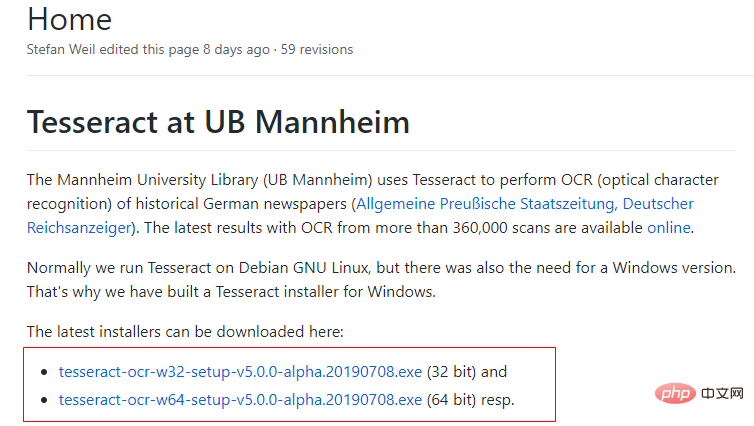Click 'That's why we have built' sentence
This screenshot has height=426, width=754.
tap(231, 292)
